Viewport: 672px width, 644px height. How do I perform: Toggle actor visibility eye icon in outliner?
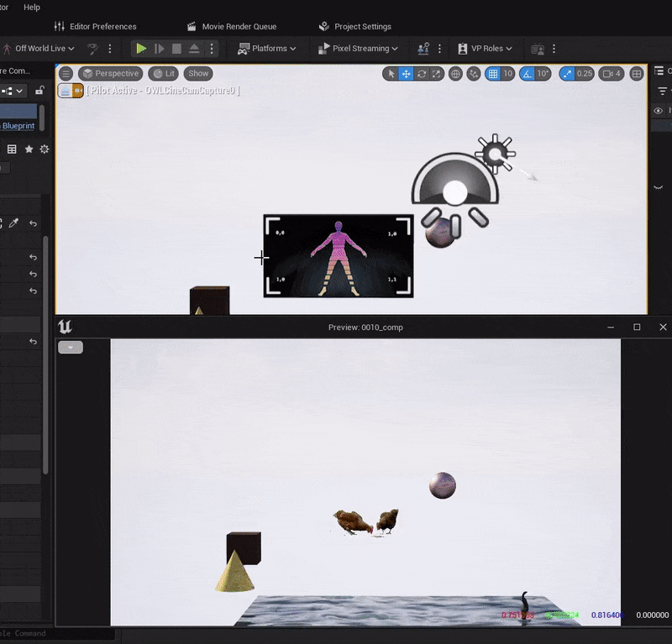tap(659, 111)
